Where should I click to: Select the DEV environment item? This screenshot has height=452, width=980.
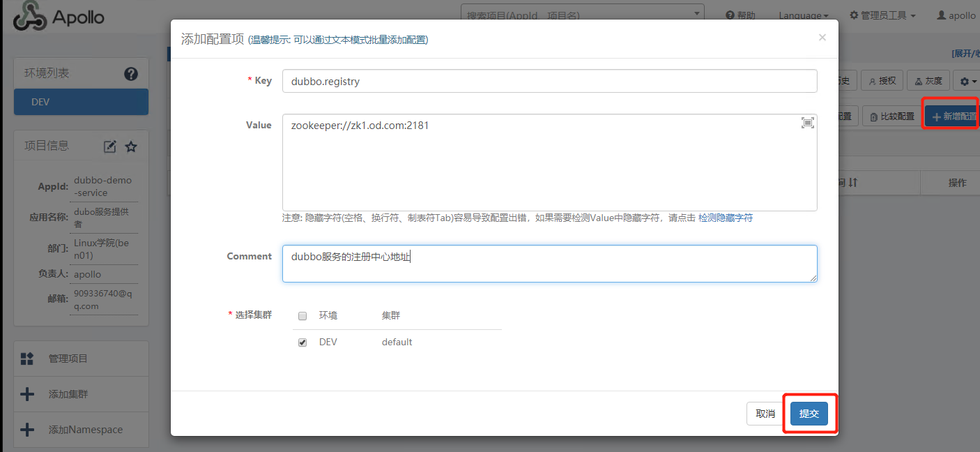(x=81, y=102)
